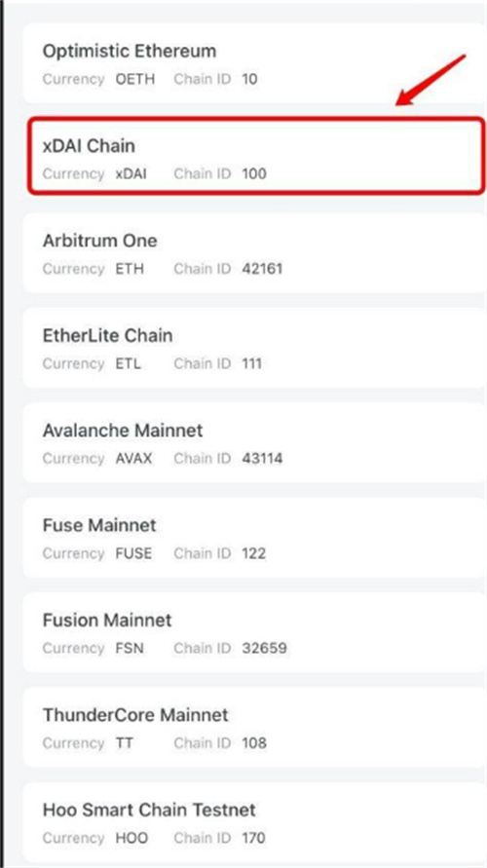
Task: Open the Arbitrum One network
Action: coord(254,253)
